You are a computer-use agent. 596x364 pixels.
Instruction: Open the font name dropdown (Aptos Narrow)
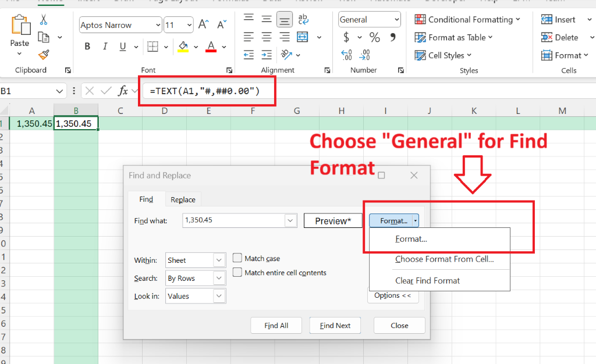pyautogui.click(x=158, y=25)
